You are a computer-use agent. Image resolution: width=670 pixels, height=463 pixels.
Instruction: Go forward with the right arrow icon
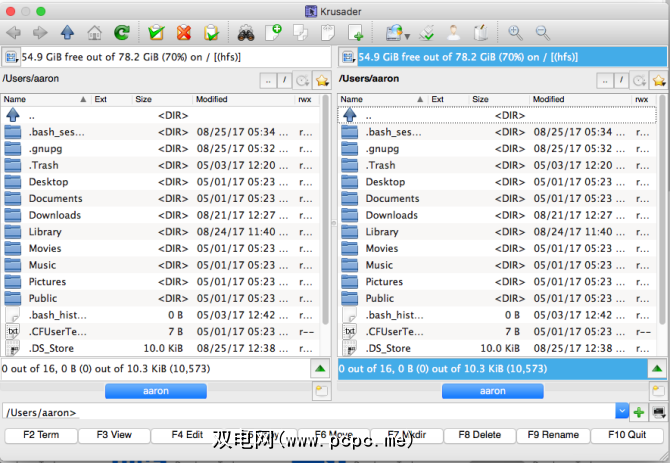pos(40,32)
